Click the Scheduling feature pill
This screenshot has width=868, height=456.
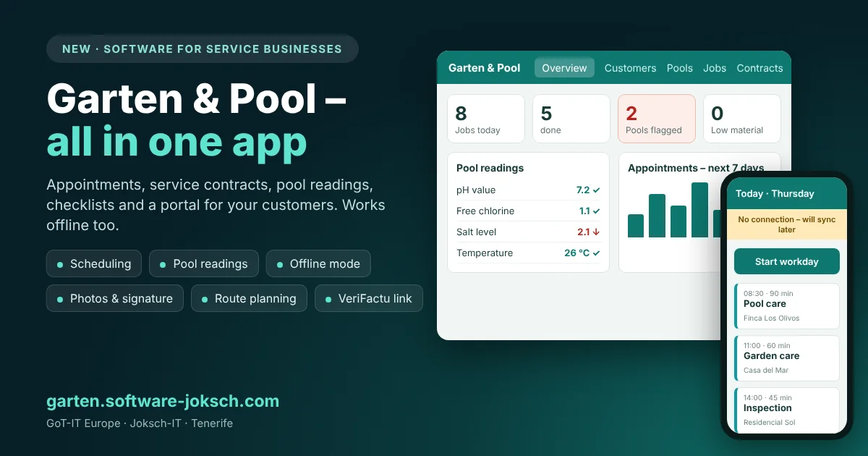pos(93,263)
